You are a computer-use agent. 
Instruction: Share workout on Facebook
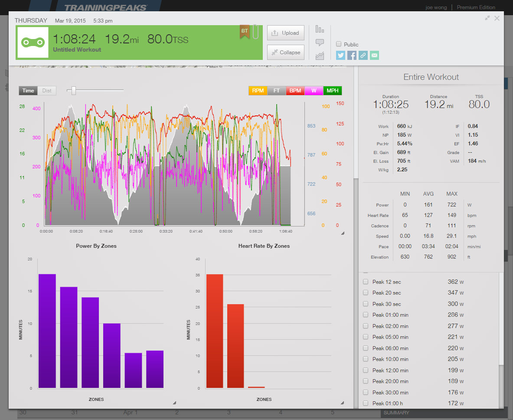click(x=352, y=55)
